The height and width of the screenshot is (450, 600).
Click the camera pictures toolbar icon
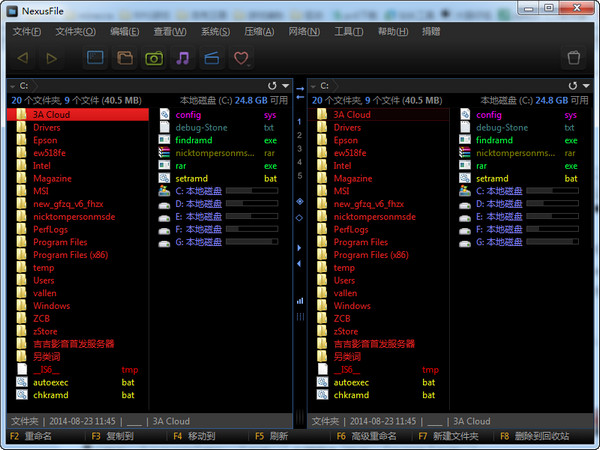click(153, 59)
